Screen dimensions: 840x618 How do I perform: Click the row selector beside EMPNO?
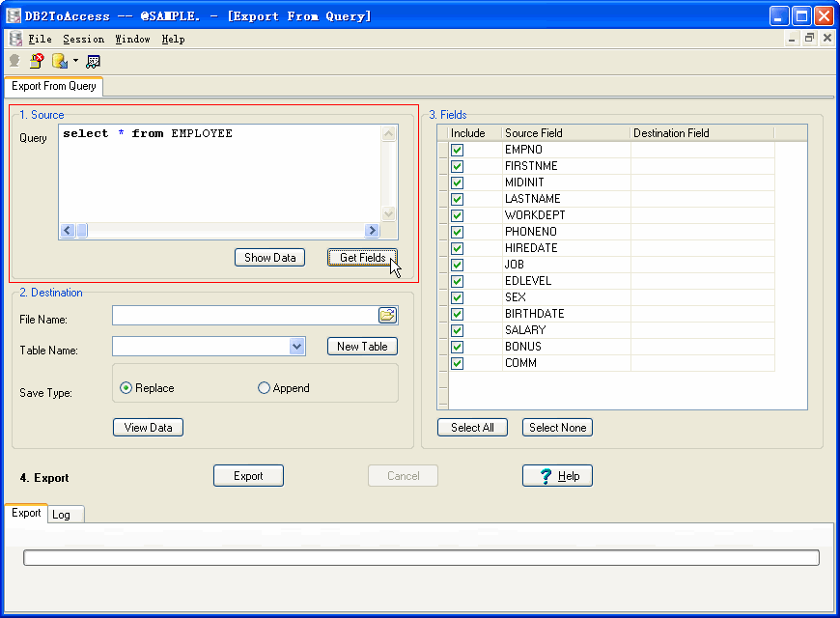[442, 150]
